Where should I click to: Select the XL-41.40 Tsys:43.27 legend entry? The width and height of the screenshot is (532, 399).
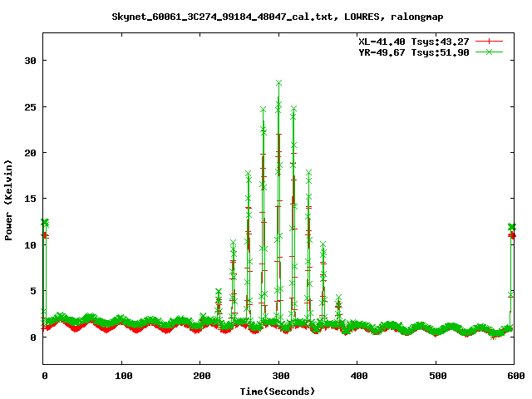click(414, 42)
